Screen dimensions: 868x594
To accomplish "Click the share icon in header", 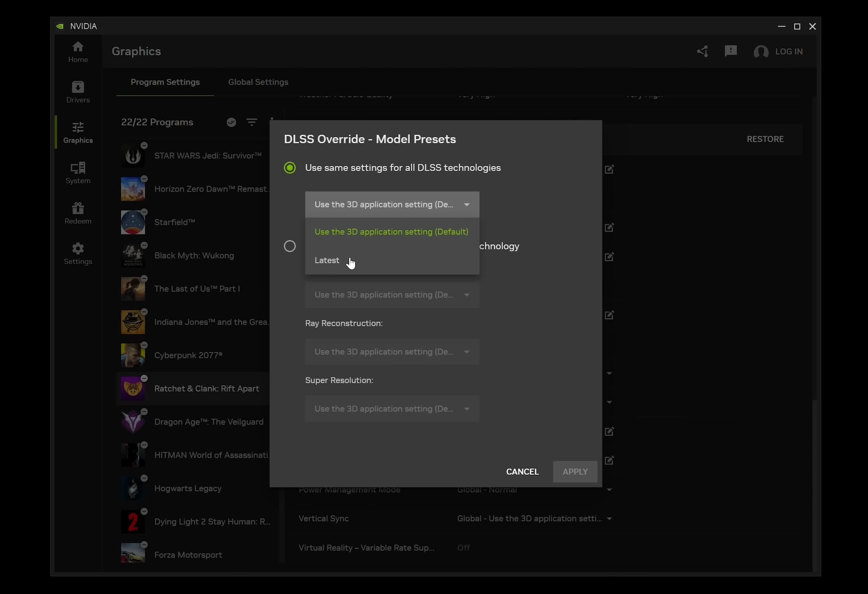I will pos(702,51).
